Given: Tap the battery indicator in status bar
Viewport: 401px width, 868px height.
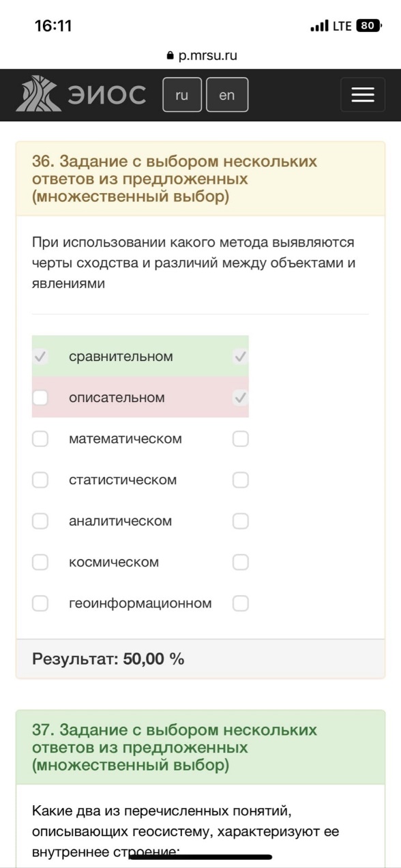Looking at the screenshot, I should (x=368, y=26).
